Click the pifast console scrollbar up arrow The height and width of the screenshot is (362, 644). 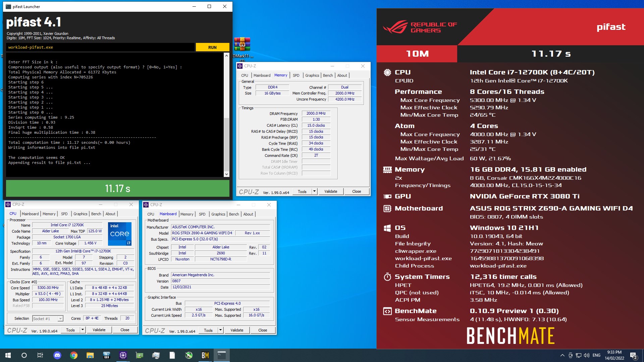click(226, 56)
